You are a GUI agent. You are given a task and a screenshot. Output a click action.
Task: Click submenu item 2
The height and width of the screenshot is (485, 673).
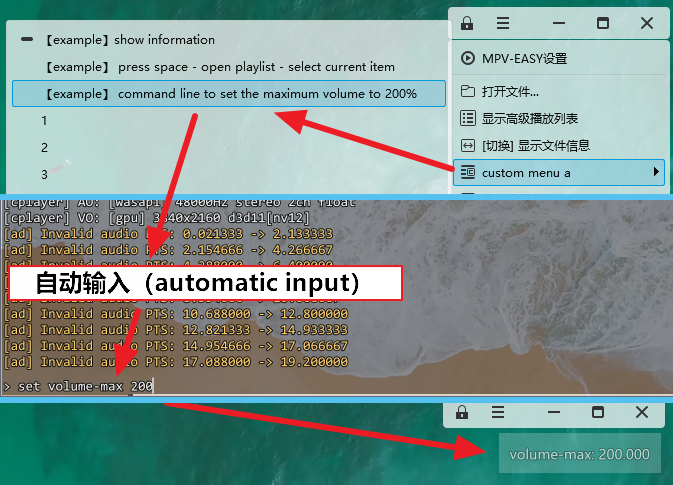229,148
